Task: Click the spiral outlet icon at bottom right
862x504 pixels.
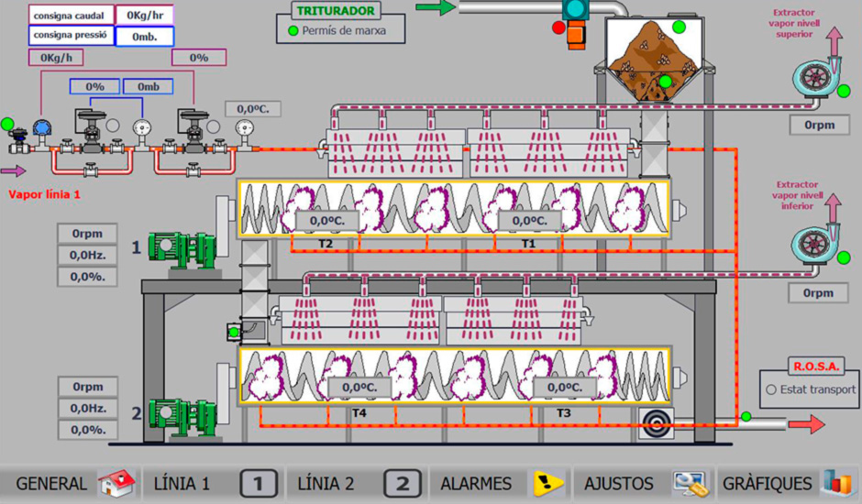Action: [x=655, y=422]
